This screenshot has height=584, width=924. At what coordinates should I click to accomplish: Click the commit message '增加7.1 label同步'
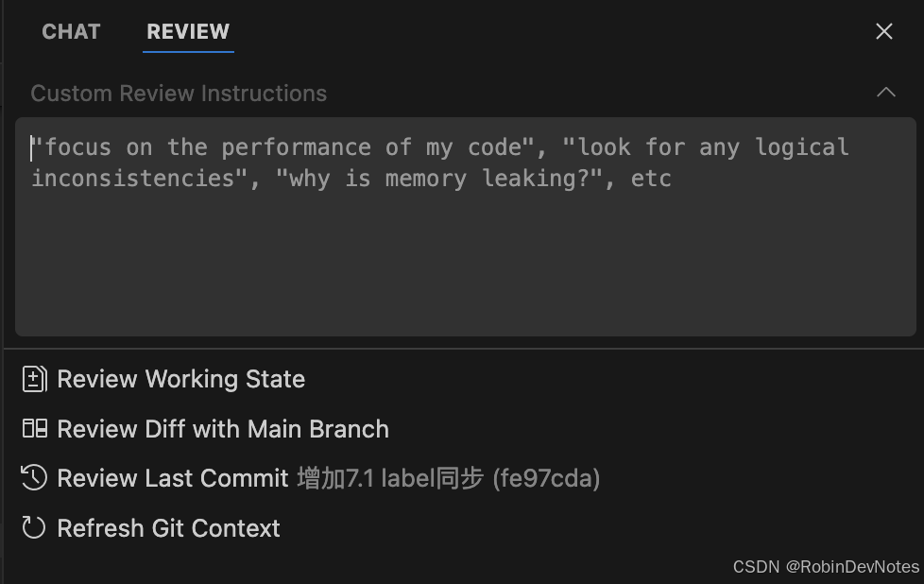pyautogui.click(x=390, y=478)
